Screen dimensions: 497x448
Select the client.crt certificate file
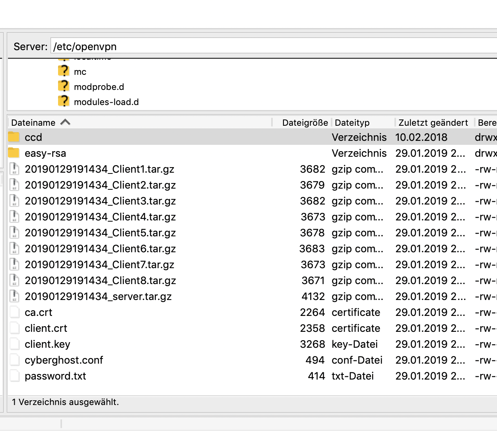[46, 328]
